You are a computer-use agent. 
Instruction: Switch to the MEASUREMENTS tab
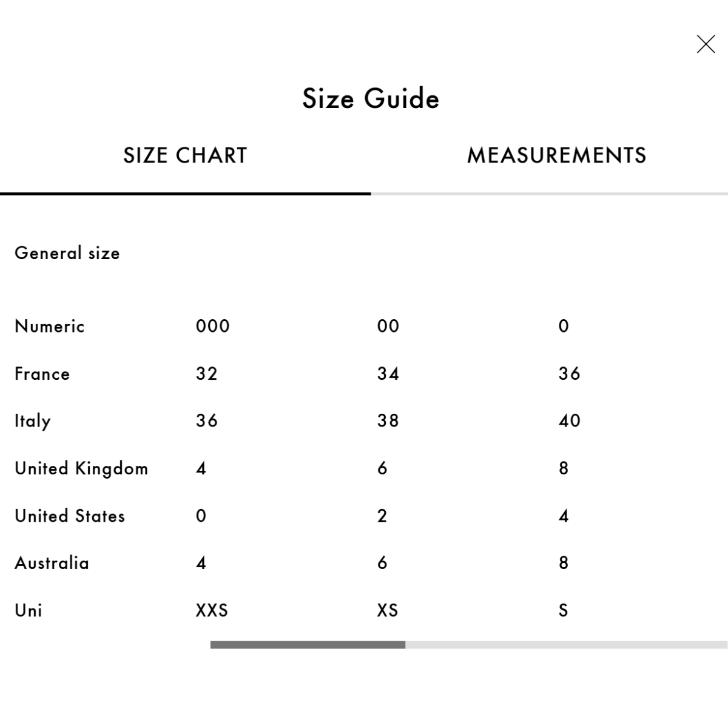point(556,156)
